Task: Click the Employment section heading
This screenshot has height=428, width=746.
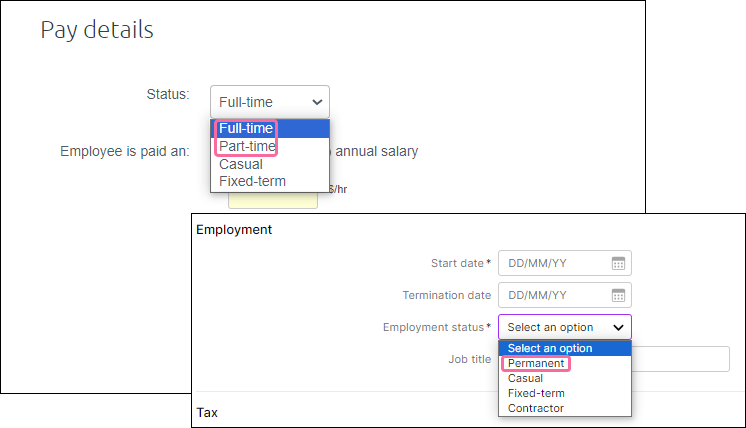Action: click(234, 230)
